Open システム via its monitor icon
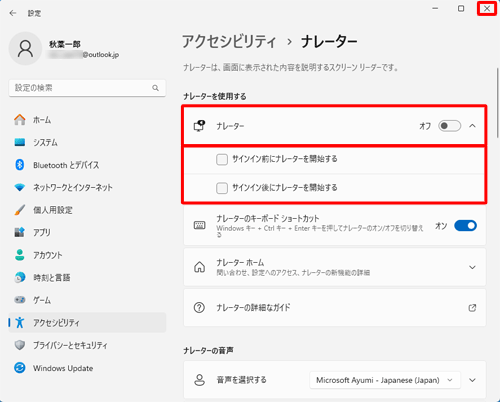500x402 pixels. point(20,142)
